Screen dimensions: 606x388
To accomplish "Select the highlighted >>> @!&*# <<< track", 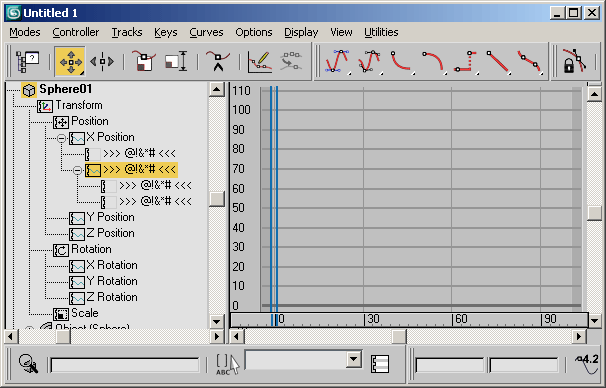I will [x=139, y=169].
